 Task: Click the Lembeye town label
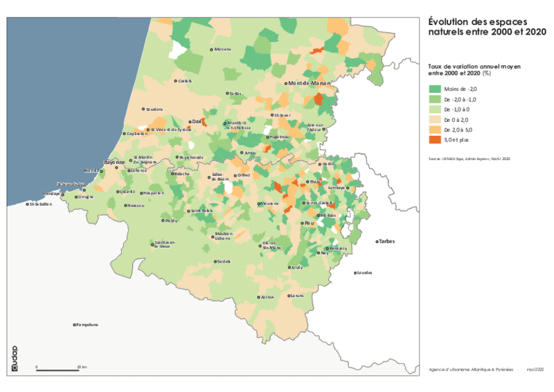(x=337, y=188)
